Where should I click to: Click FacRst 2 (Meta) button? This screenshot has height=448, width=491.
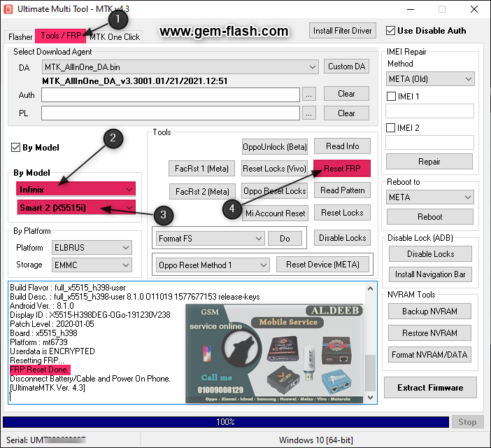pyautogui.click(x=202, y=191)
